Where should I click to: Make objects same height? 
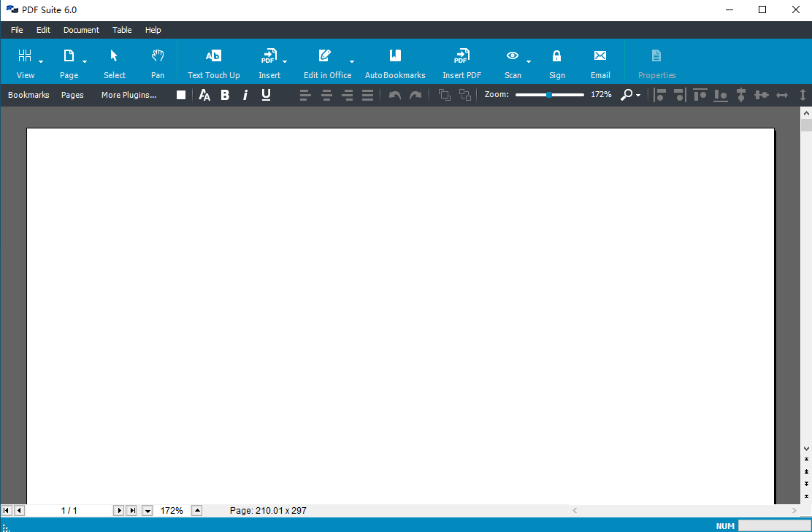click(803, 95)
